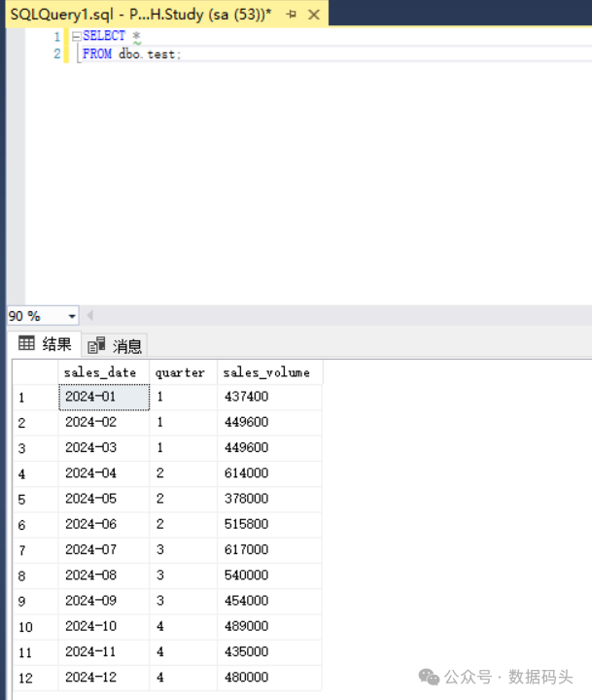This screenshot has width=592, height=700.
Task: Select sales_volume value 614000
Action: pyautogui.click(x=269, y=473)
